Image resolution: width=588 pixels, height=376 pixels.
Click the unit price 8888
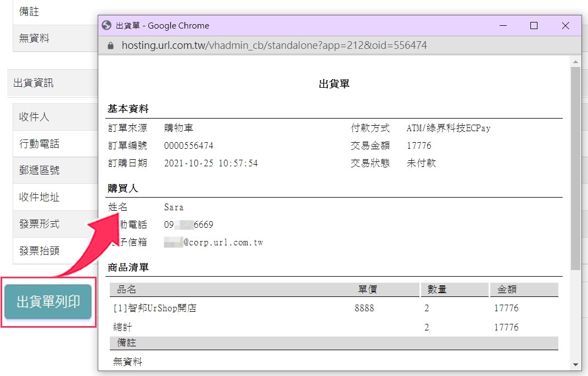click(365, 308)
